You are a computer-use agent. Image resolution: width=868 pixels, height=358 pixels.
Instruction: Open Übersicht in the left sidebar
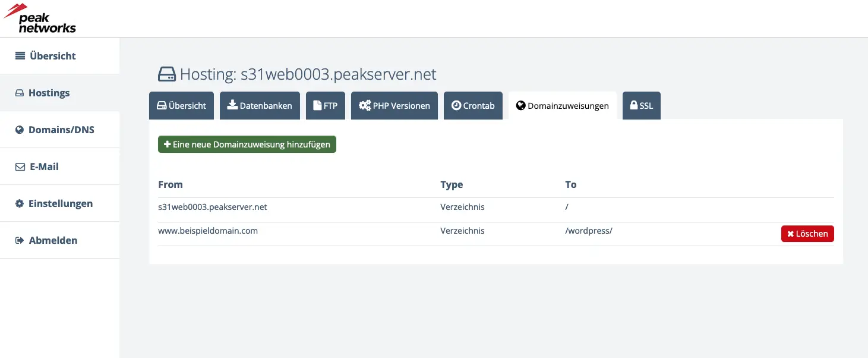[52, 56]
